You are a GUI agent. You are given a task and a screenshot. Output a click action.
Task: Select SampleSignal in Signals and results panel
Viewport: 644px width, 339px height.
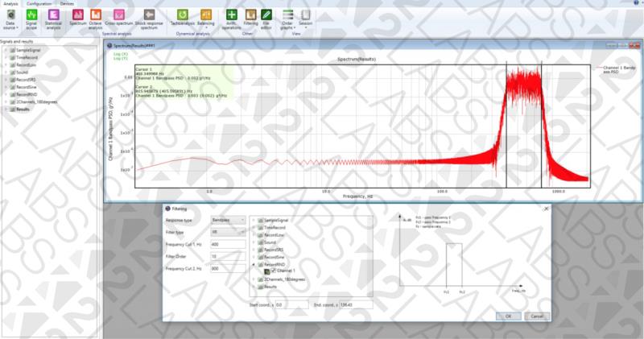click(x=28, y=50)
